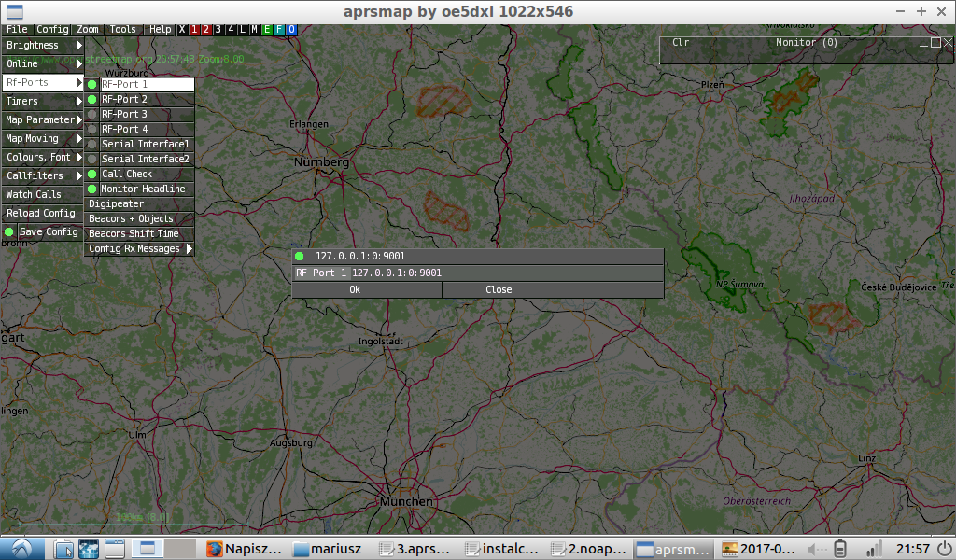Click the green E toolbar button
The height and width of the screenshot is (560, 956).
click(x=267, y=29)
